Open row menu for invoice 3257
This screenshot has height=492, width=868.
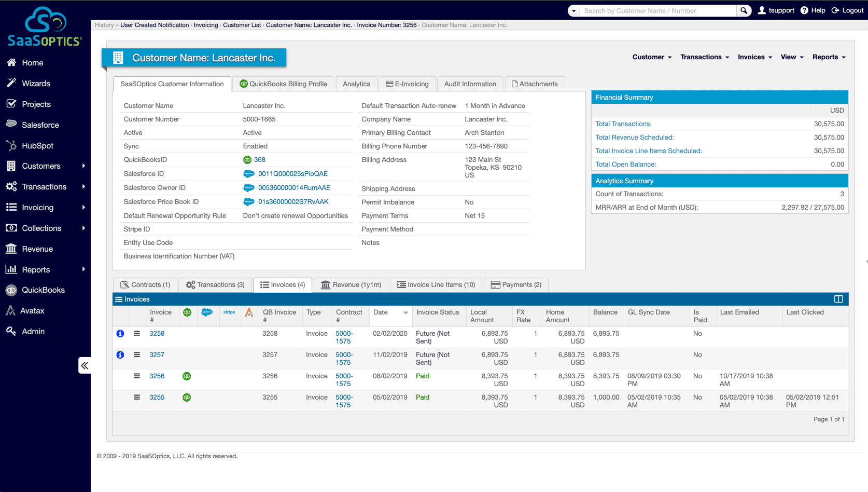point(137,355)
